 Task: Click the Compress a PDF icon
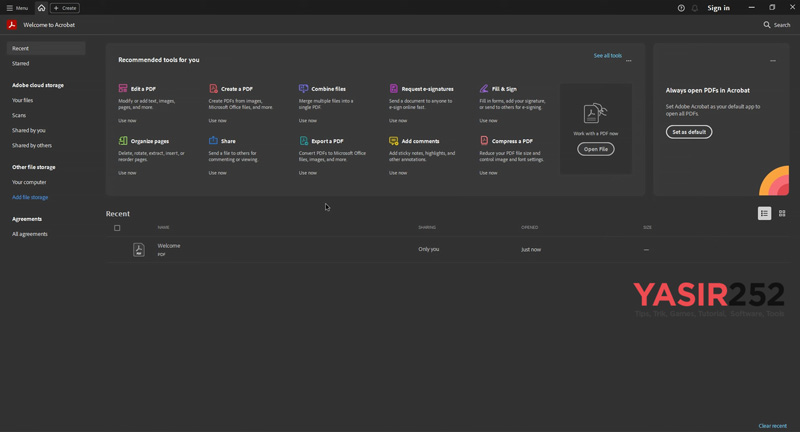[484, 140]
